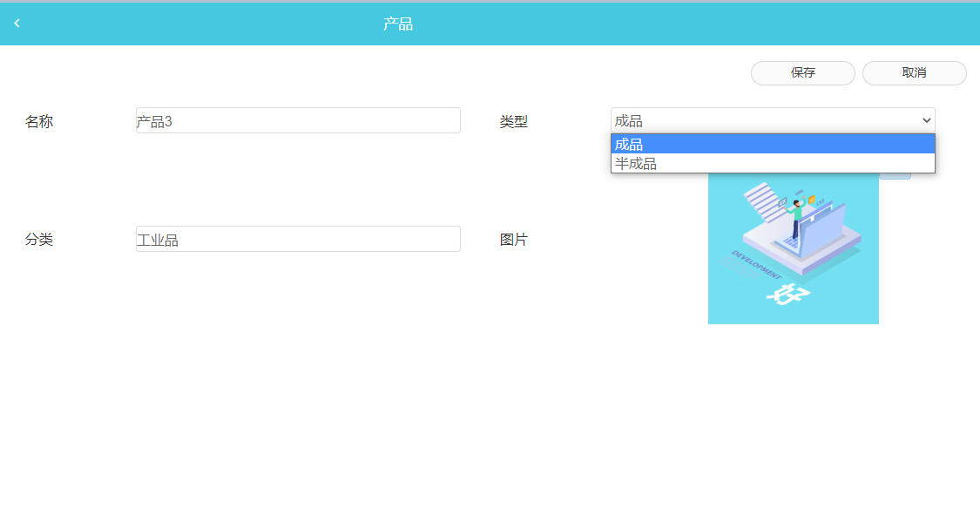Screen dimensions: 980x516
Task: Click the DEVELOPMENT text in the picture
Action: pyautogui.click(x=756, y=265)
